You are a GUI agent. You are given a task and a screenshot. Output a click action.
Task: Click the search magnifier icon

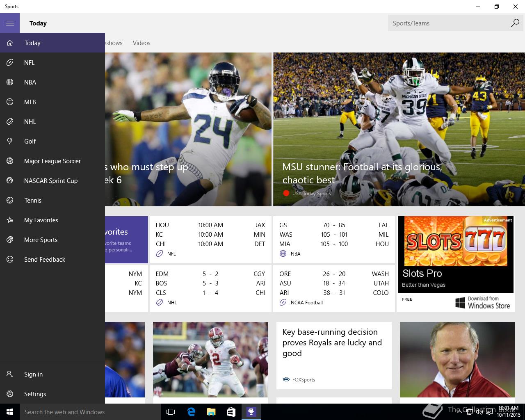515,23
